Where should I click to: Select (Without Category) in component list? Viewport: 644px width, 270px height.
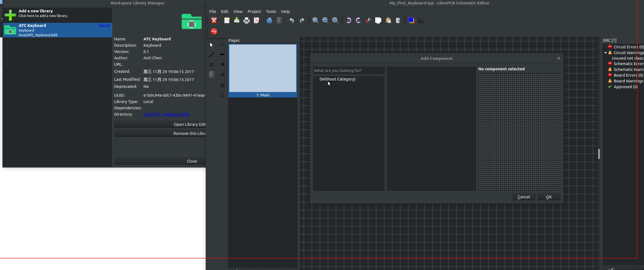pyautogui.click(x=337, y=79)
